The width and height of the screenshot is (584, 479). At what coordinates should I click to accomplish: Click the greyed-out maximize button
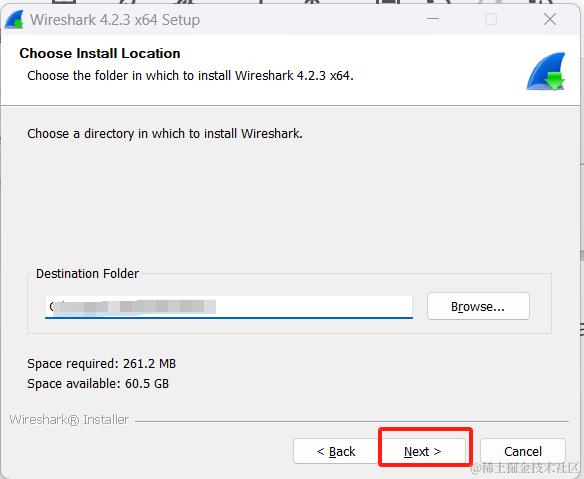(x=491, y=19)
